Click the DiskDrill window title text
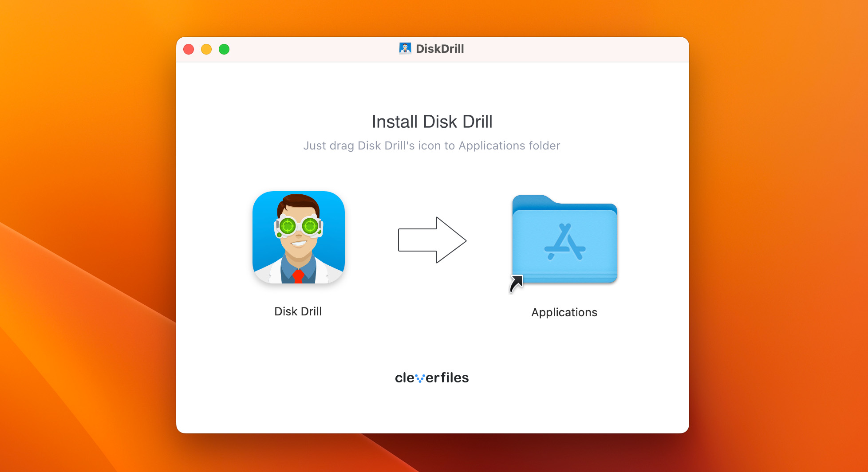This screenshot has height=472, width=868. 440,49
